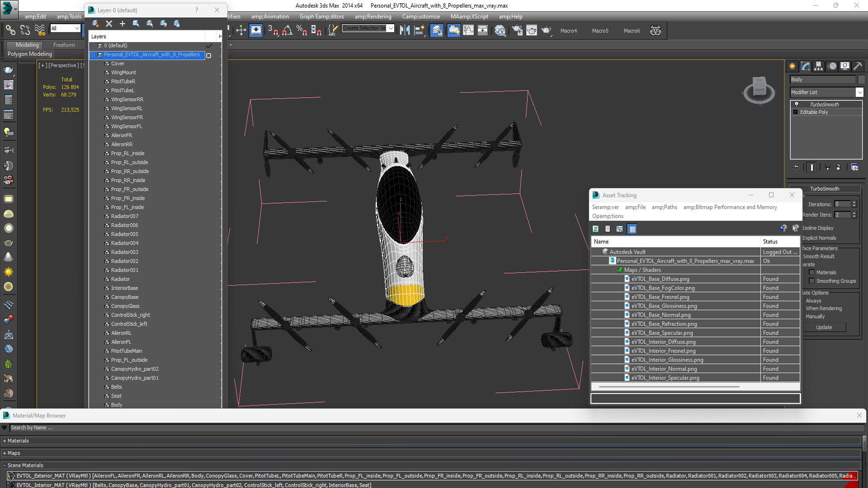Open the Curve Editor icon
Image resolution: width=868 pixels, height=488 pixels.
tap(468, 30)
